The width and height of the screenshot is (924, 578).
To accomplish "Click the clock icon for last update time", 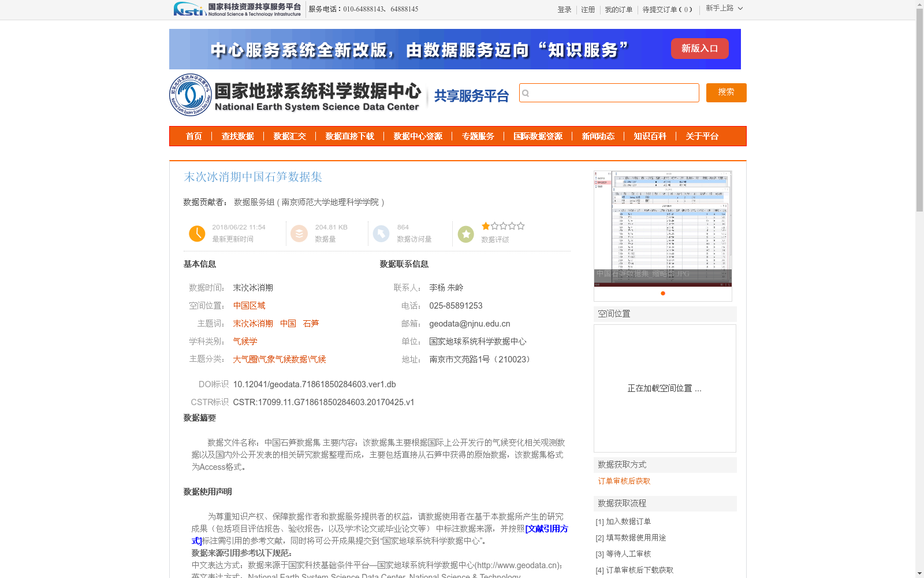I will tap(197, 234).
